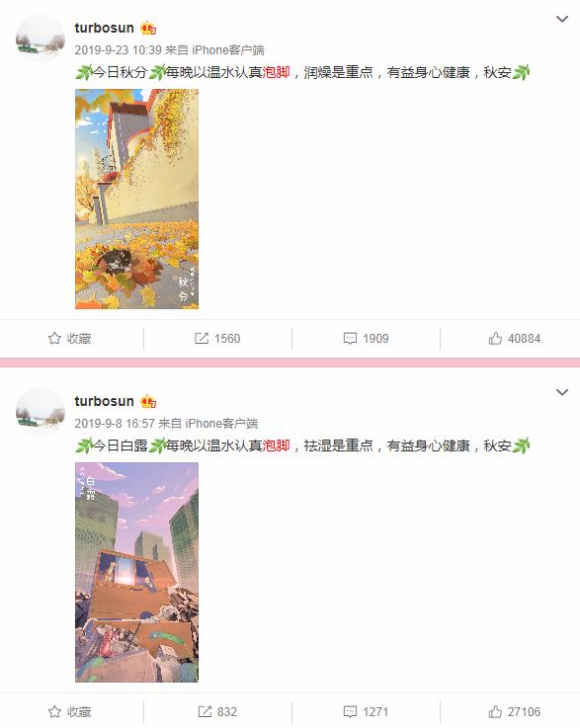Click the repost icon showing 832

[x=205, y=712]
